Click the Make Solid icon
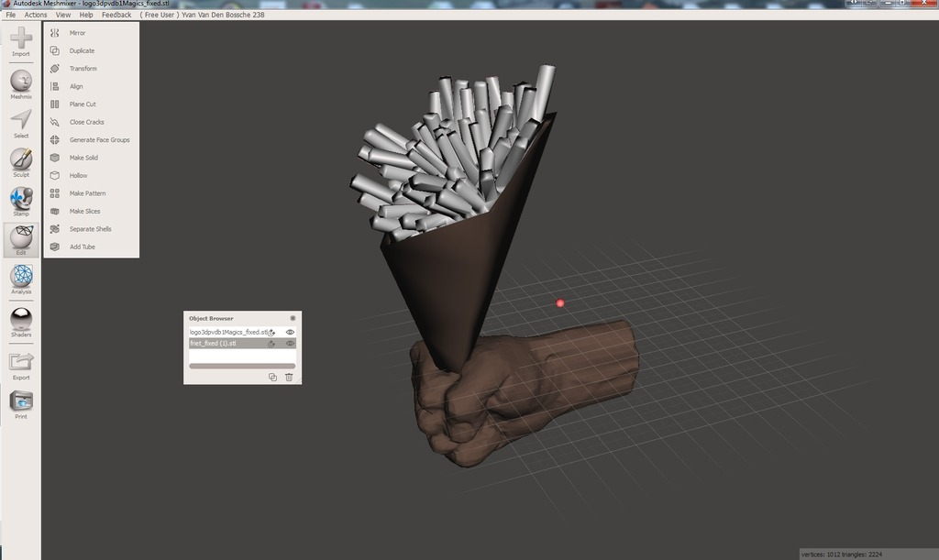Image resolution: width=939 pixels, height=560 pixels. pyautogui.click(x=54, y=158)
